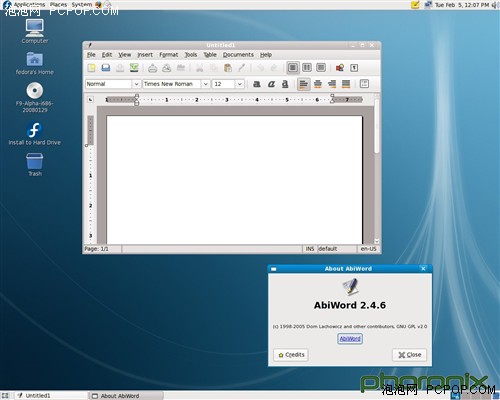Toggle underline formatting

coord(285,84)
